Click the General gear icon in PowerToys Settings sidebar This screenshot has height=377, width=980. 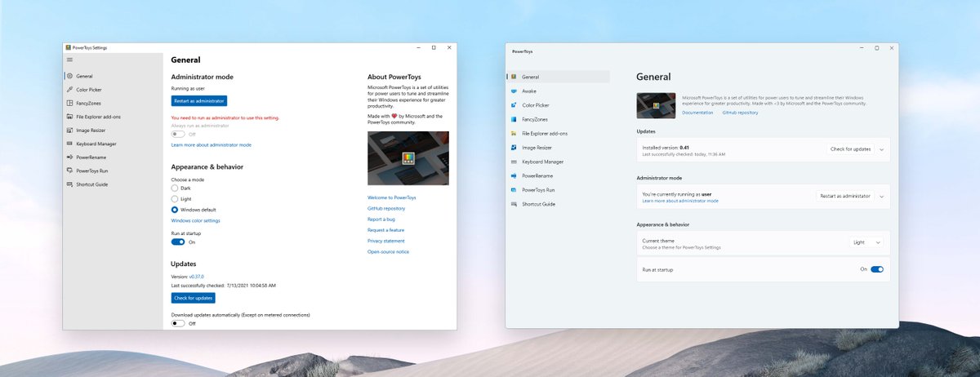[x=69, y=76]
